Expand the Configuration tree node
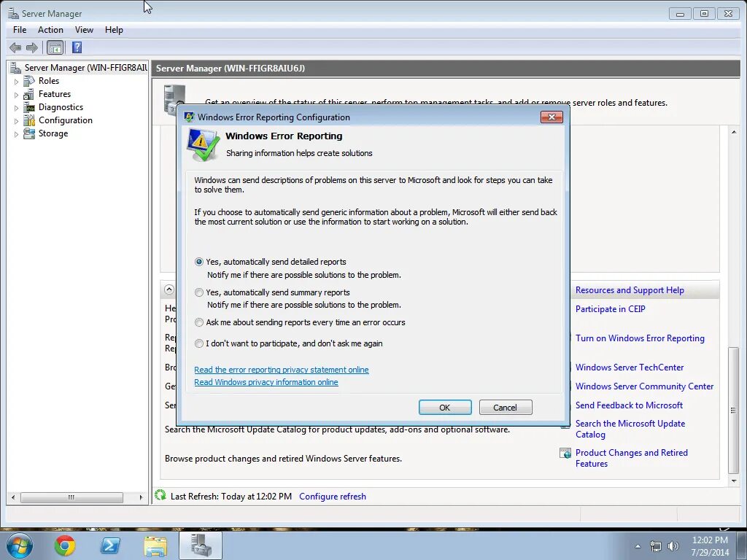Screen dimensions: 747x560 (16, 121)
